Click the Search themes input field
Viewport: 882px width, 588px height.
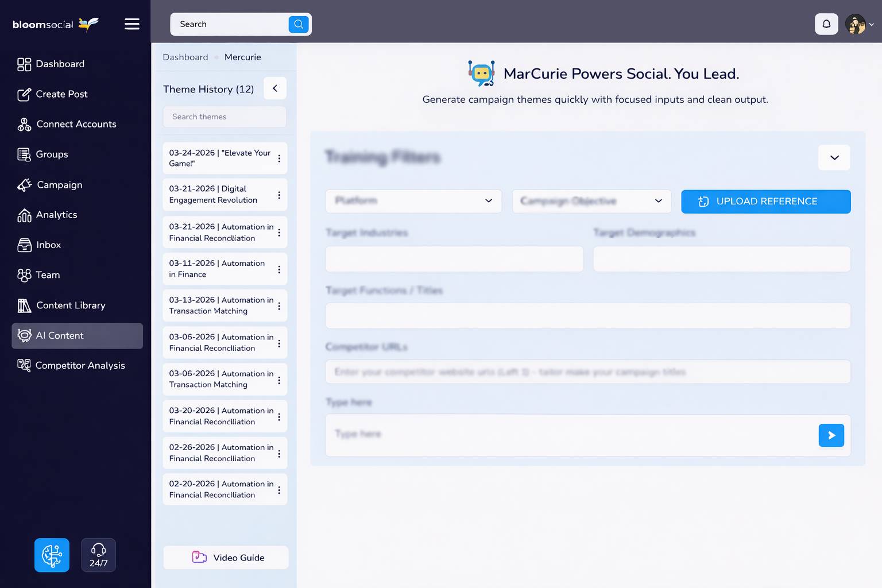[x=225, y=117]
